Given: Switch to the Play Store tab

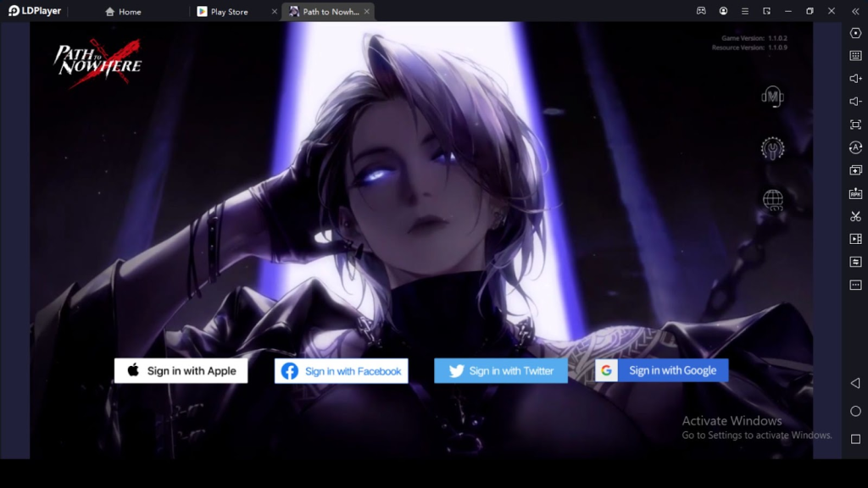Looking at the screenshot, I should 223,12.
